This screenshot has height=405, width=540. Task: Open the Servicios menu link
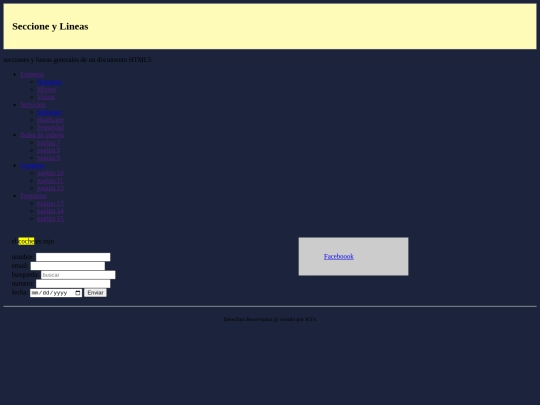click(x=33, y=105)
